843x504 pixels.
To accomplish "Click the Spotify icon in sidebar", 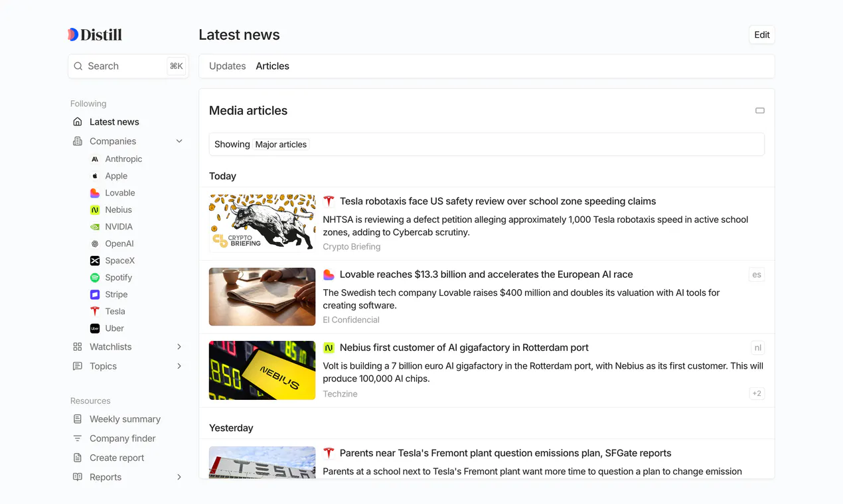I will [x=95, y=277].
